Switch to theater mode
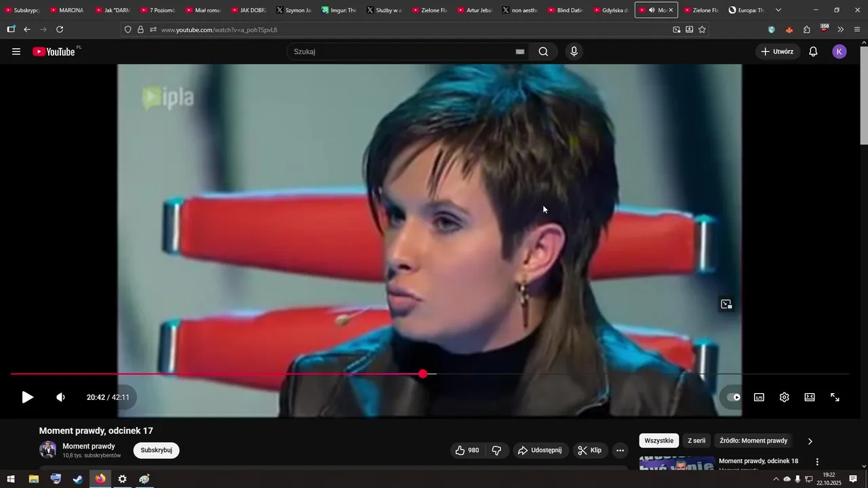This screenshot has height=488, width=868. pos(810,397)
